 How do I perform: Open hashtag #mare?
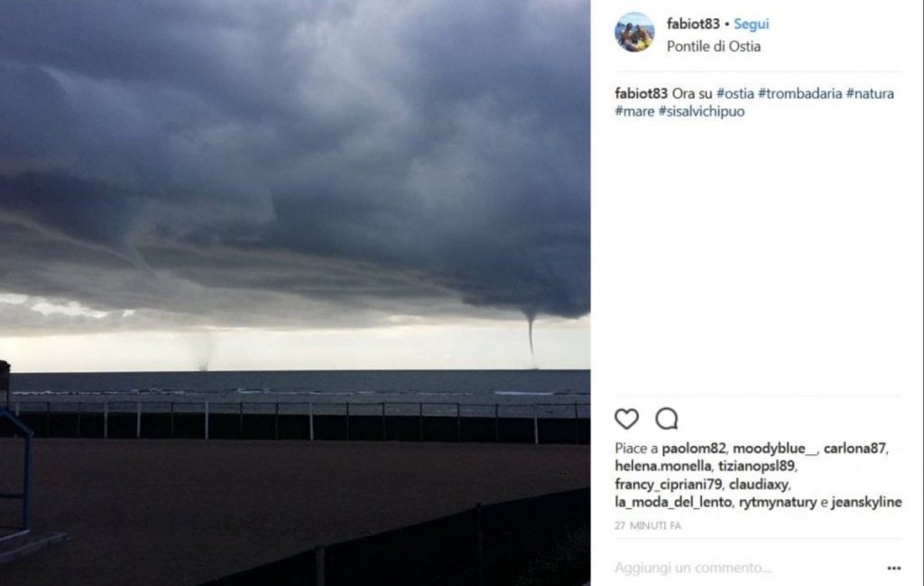coord(634,111)
